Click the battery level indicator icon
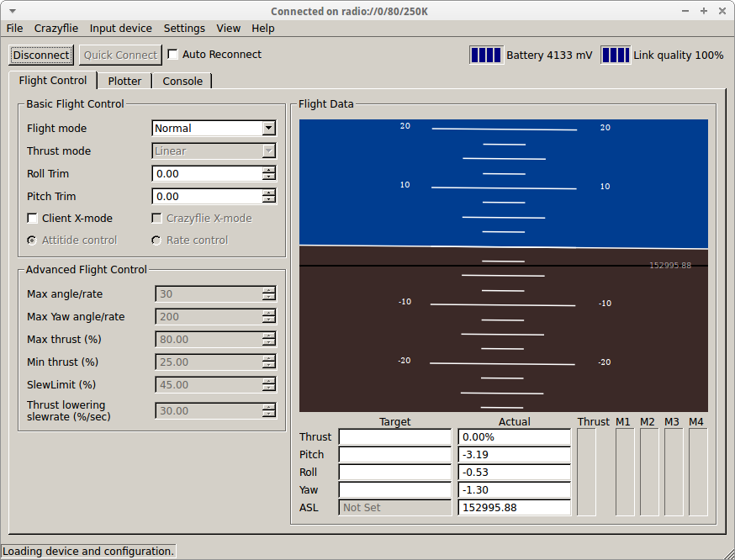Image resolution: width=735 pixels, height=560 pixels. 486,55
